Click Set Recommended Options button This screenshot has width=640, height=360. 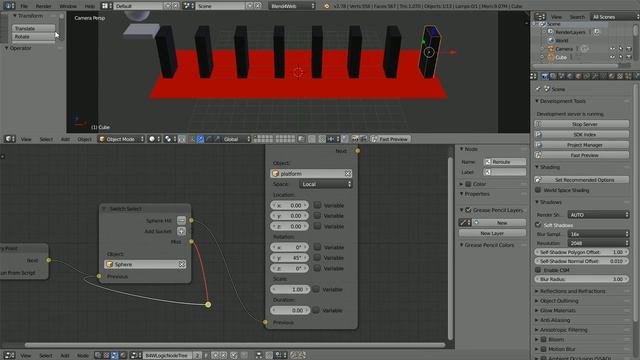coord(582,180)
